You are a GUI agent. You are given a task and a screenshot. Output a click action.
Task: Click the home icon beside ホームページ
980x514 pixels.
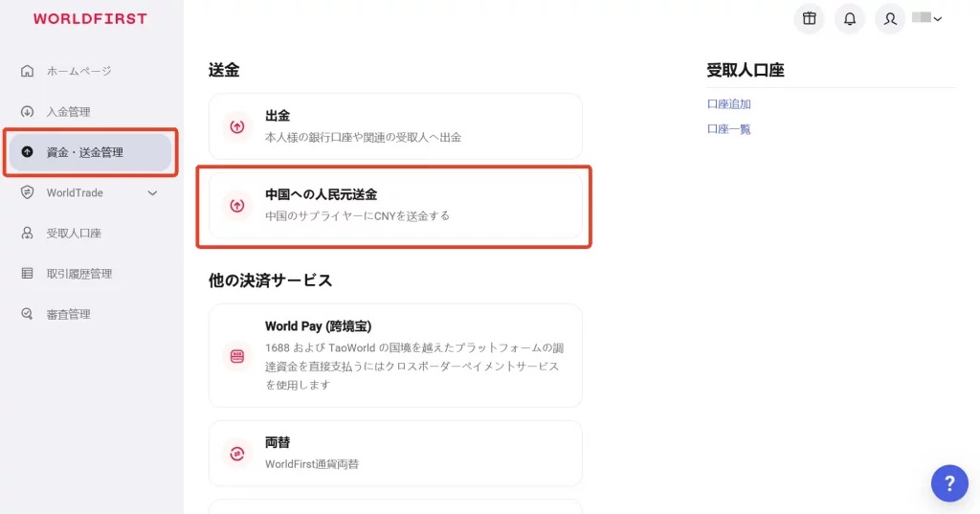click(x=27, y=71)
